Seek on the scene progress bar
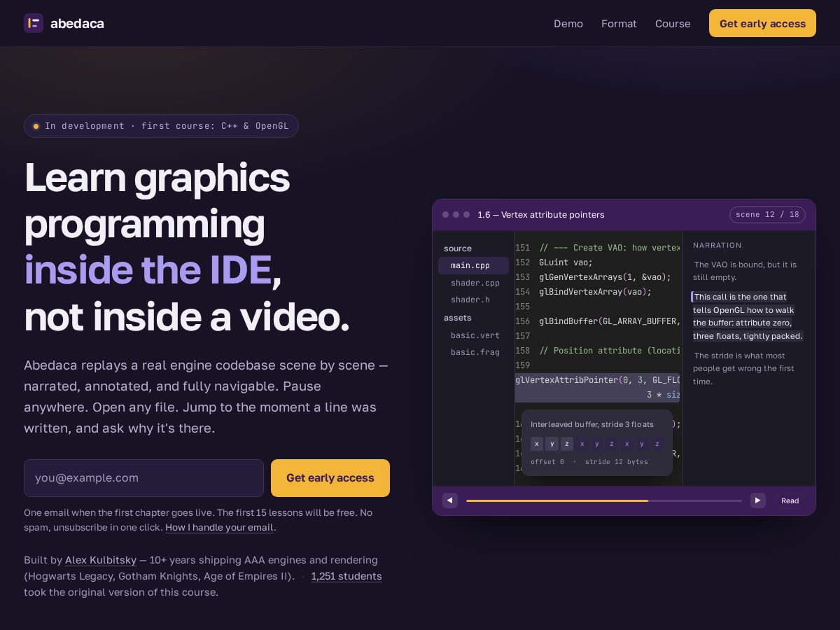This screenshot has height=630, width=840. (604, 500)
